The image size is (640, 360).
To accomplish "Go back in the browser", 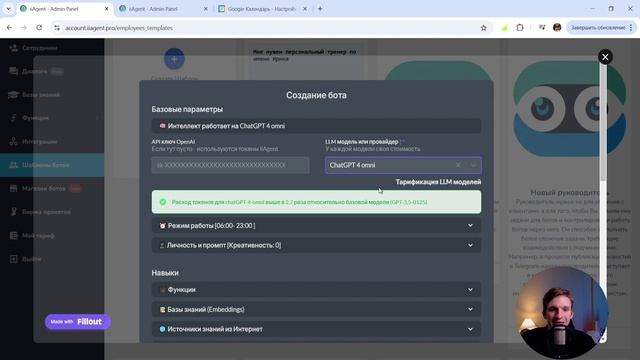I will tap(9, 28).
